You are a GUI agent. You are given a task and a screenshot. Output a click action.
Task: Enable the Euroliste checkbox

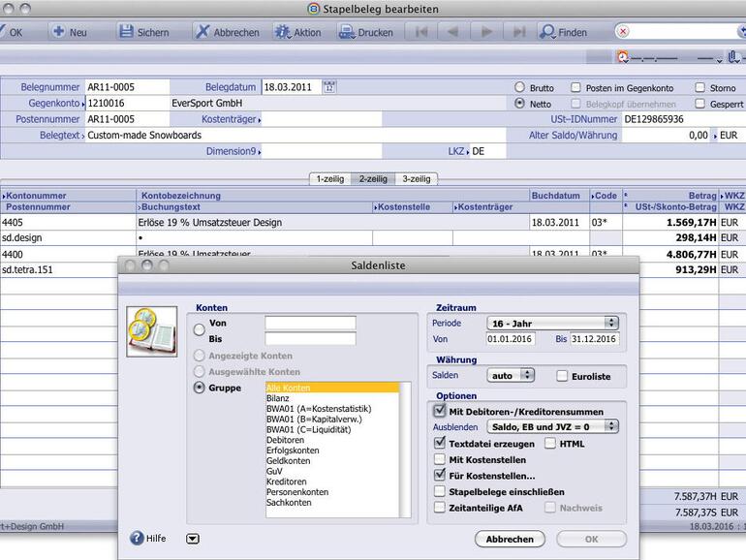[562, 376]
